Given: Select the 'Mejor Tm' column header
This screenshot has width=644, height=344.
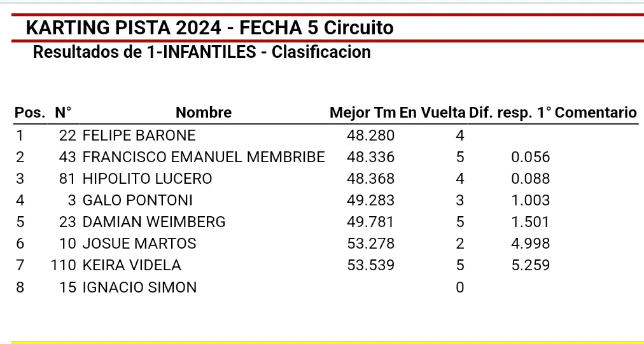Looking at the screenshot, I should click(363, 113).
